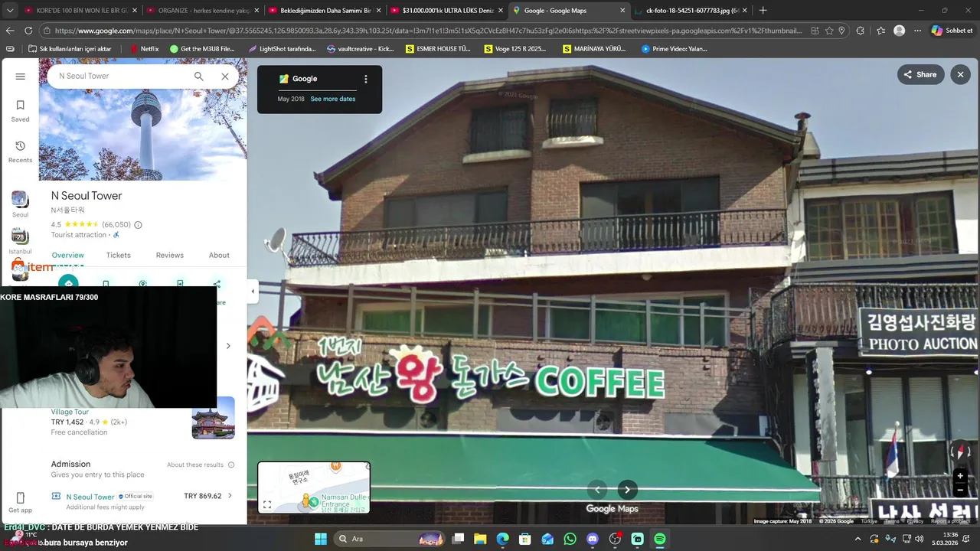Open Privacy link in footer
Image resolution: width=980 pixels, height=551 pixels.
[916, 521]
